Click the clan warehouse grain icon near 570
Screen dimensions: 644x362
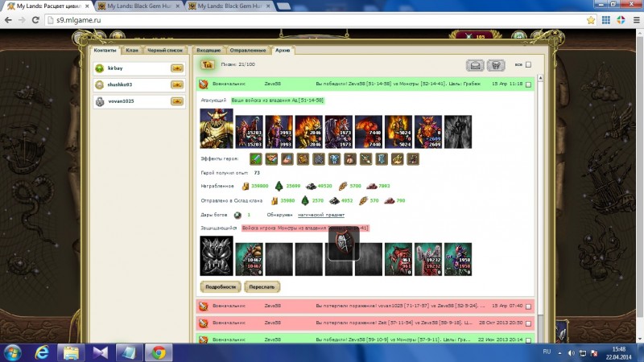(364, 200)
